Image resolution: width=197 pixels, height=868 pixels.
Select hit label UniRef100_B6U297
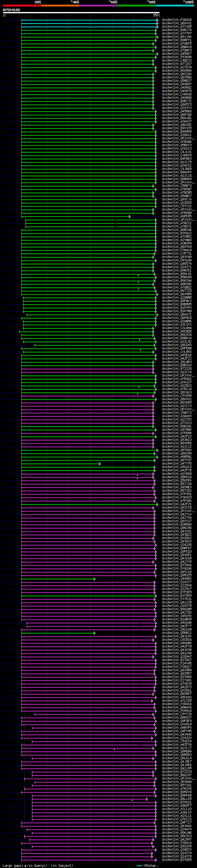point(176,775)
